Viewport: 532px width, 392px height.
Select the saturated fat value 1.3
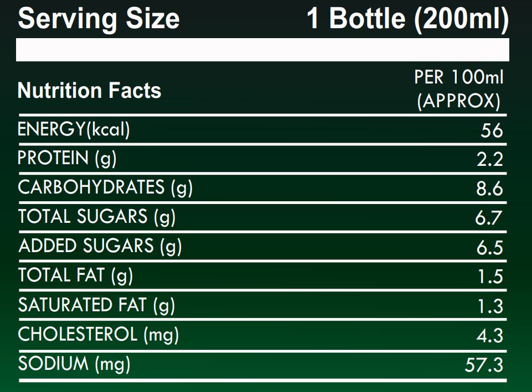tap(490, 305)
